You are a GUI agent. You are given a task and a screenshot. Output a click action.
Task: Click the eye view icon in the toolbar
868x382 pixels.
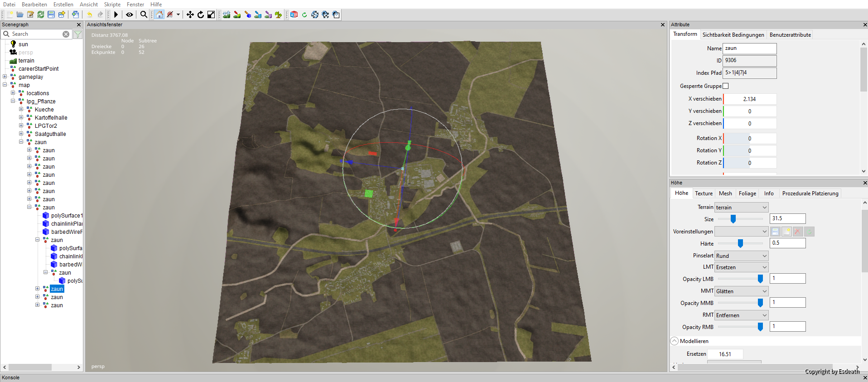coord(130,15)
